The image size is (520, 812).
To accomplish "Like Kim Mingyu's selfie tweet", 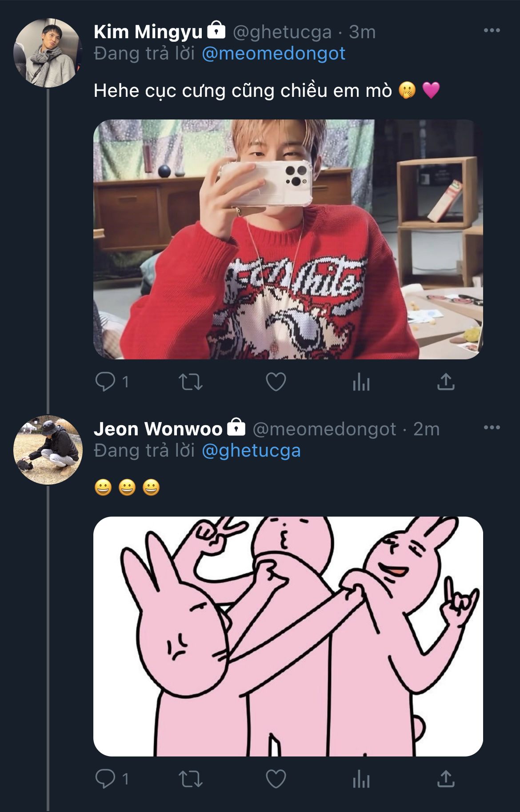I will [x=276, y=382].
